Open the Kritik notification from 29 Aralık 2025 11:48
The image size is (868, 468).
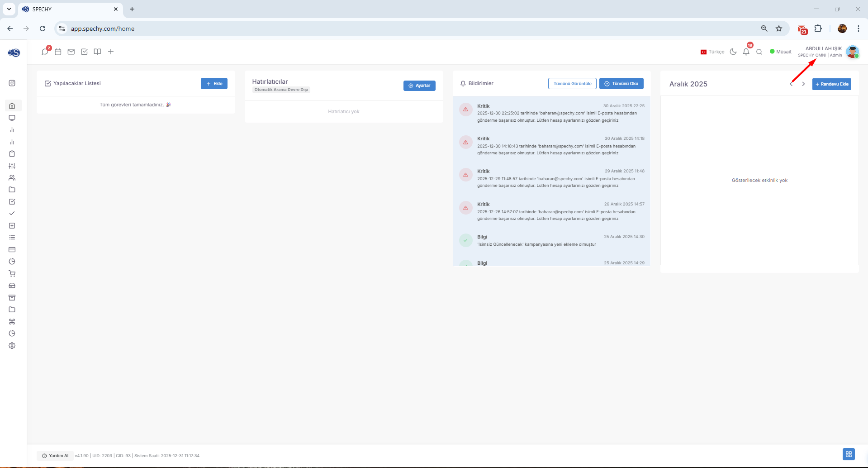pos(552,178)
